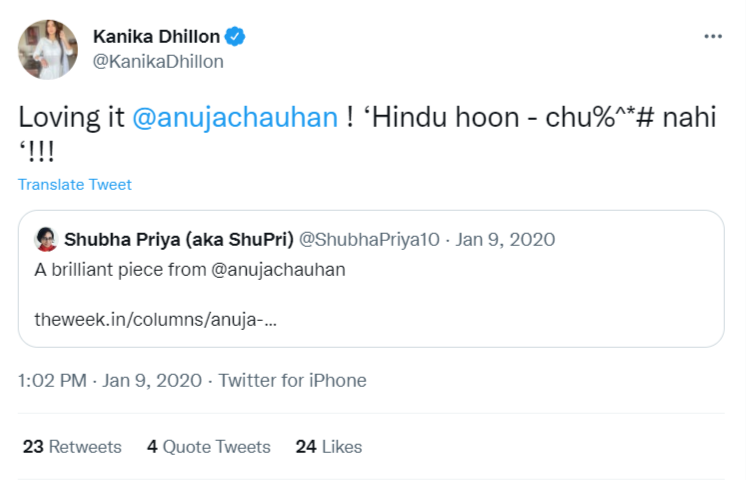
Task: Click the Translate Tweet link
Action: (x=75, y=185)
